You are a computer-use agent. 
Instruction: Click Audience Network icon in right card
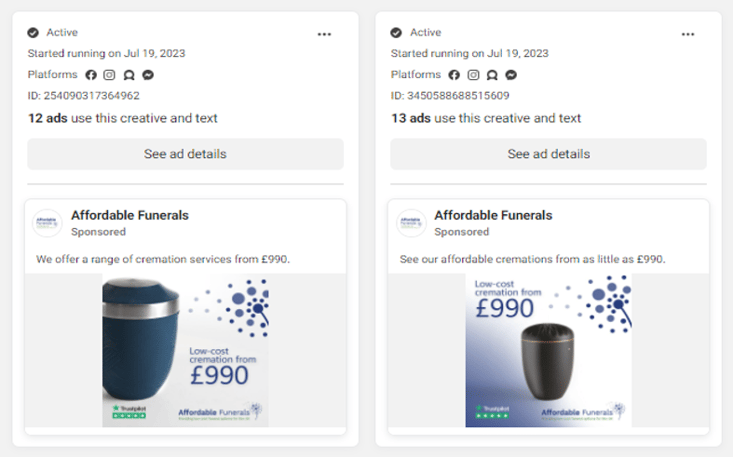click(x=492, y=75)
